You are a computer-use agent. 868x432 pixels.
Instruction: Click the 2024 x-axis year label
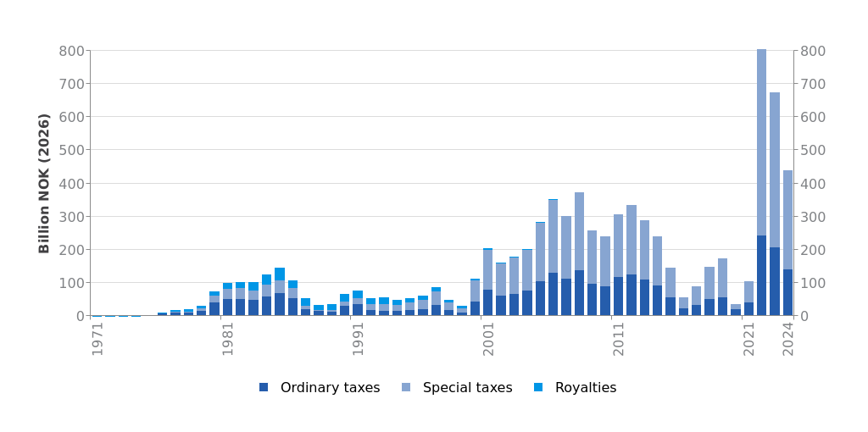[x=788, y=338]
